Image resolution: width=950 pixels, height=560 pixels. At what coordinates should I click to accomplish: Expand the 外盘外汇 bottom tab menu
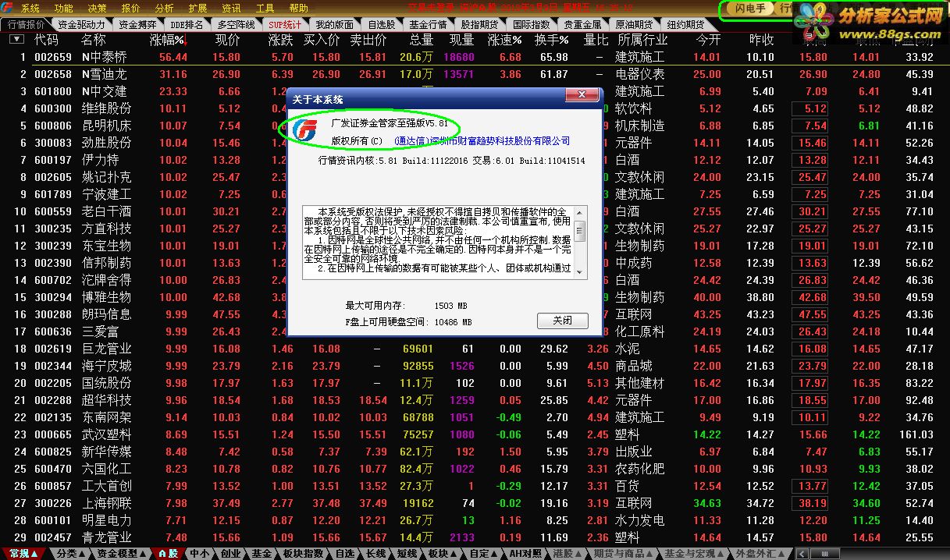pyautogui.click(x=762, y=553)
